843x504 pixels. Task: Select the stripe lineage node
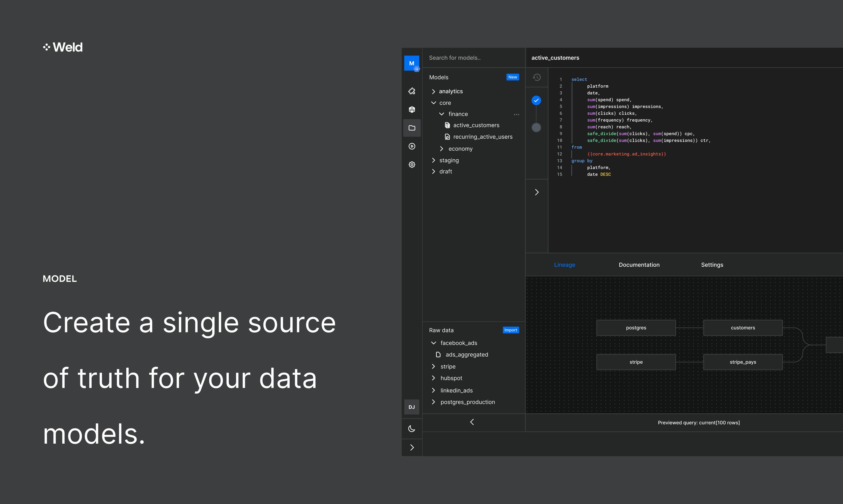pyautogui.click(x=636, y=362)
